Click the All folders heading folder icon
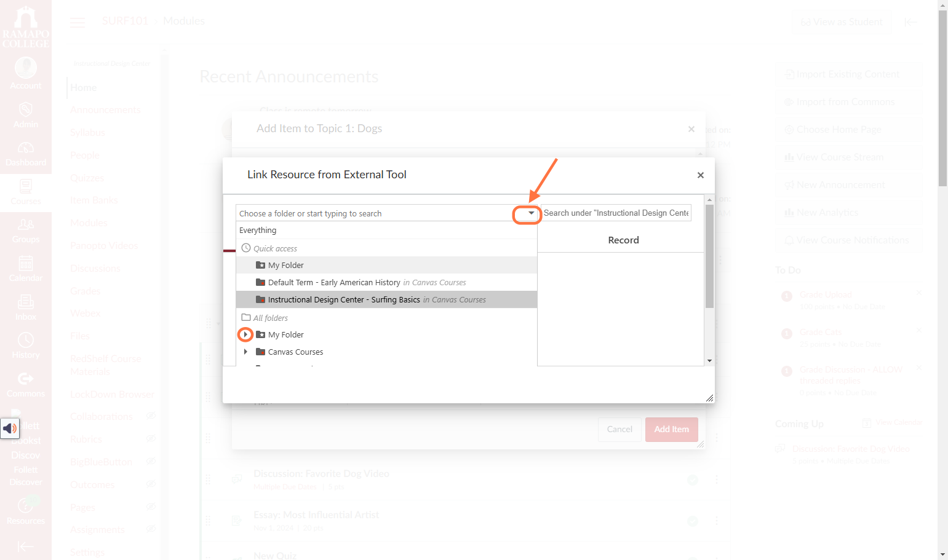The image size is (948, 560). pyautogui.click(x=246, y=317)
